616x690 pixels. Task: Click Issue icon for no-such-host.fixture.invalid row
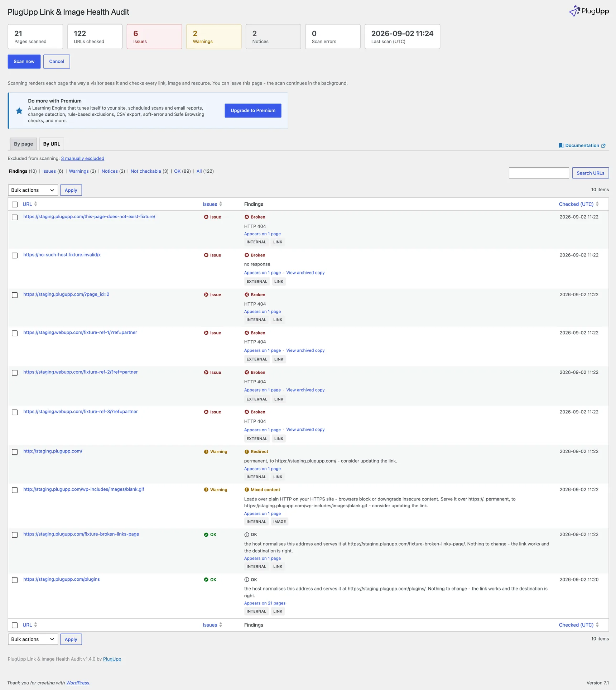(206, 255)
